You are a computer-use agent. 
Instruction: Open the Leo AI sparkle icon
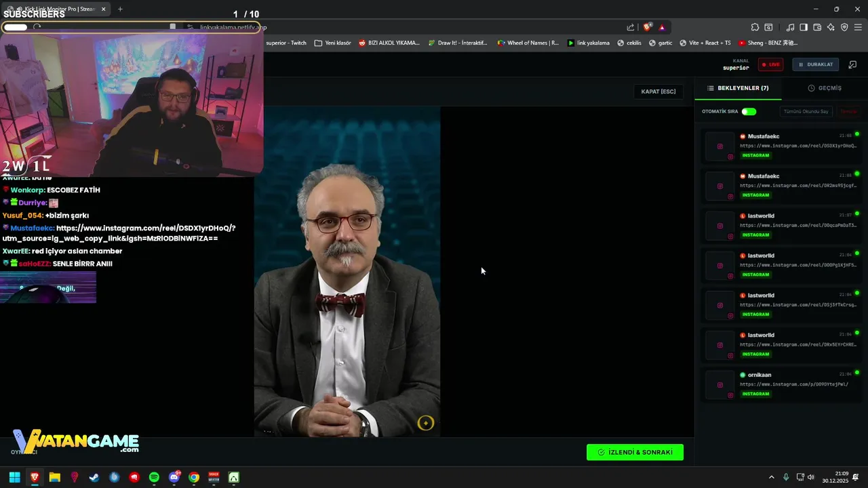click(x=831, y=27)
